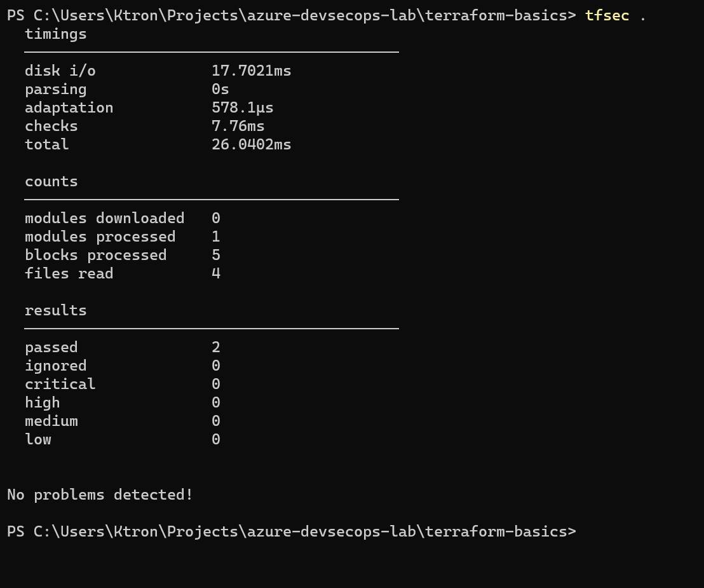Click the disk i/o timing value 17.7021ms
Image resolution: width=704 pixels, height=588 pixels.
click(251, 71)
